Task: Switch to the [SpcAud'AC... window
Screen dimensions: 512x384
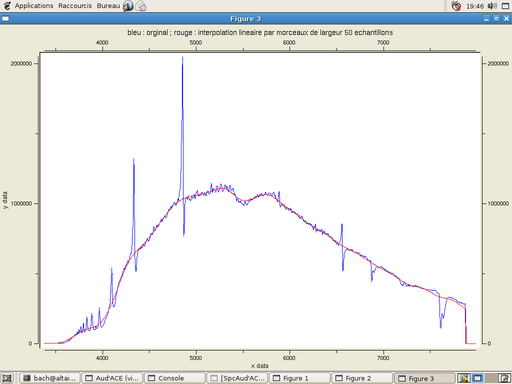Action: (x=237, y=378)
